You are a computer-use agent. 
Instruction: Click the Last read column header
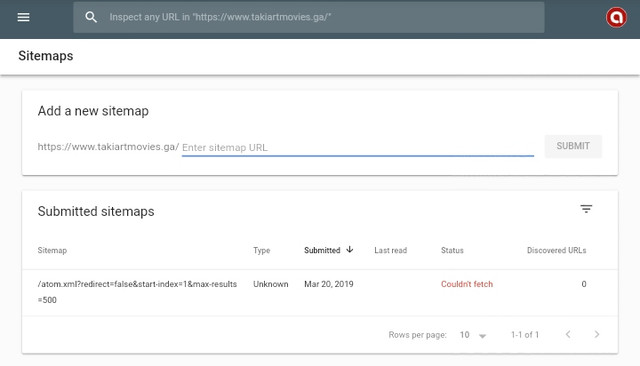391,250
